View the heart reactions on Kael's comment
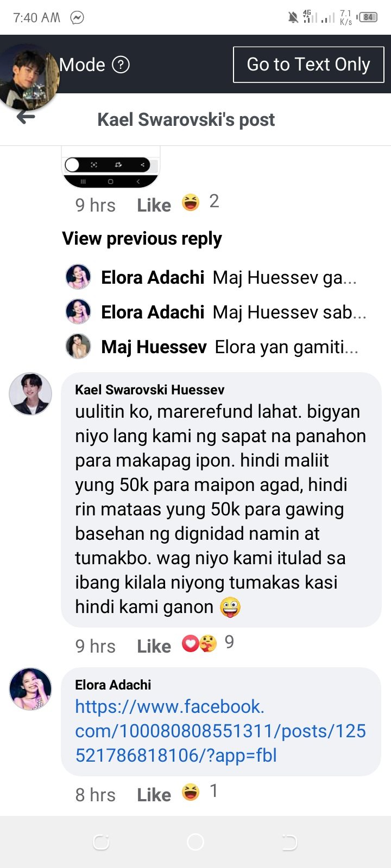The height and width of the screenshot is (868, 391). tap(190, 643)
